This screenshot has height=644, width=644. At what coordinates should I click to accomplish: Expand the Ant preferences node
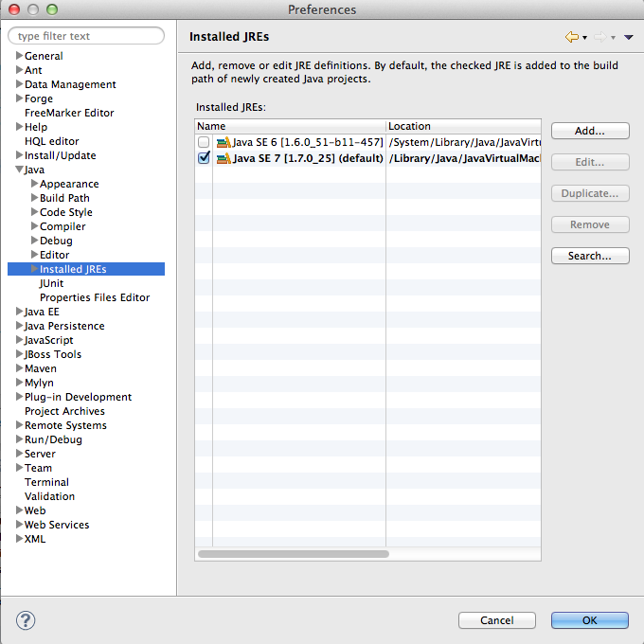[19, 69]
